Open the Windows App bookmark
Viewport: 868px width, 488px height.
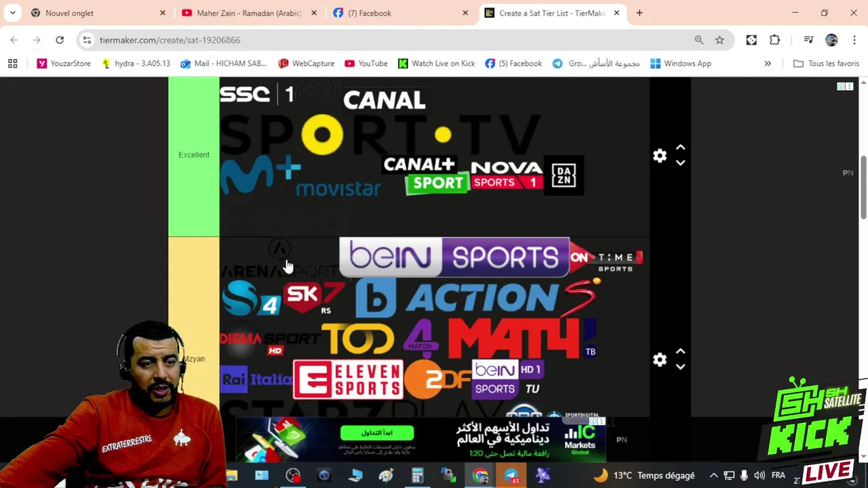[x=680, y=64]
